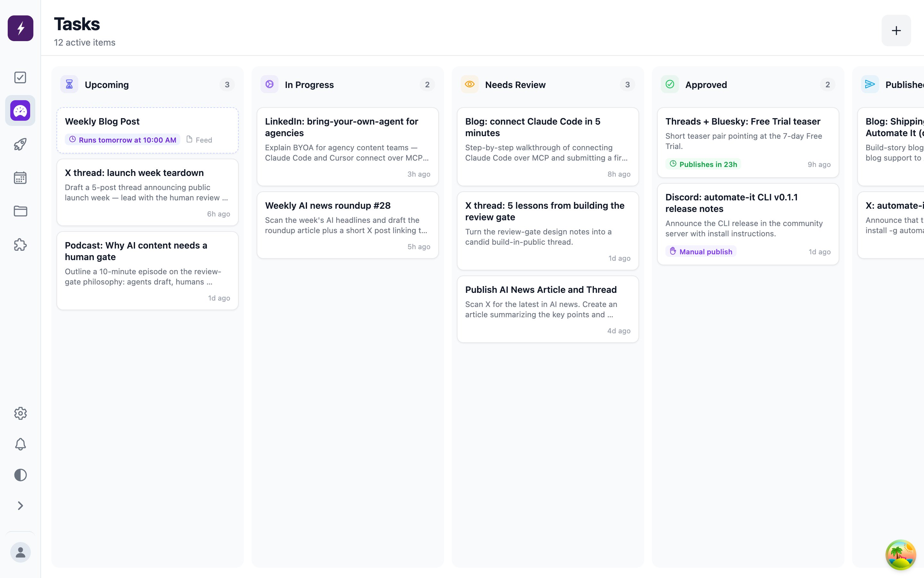Click the In Progress count badge 2

click(x=427, y=84)
